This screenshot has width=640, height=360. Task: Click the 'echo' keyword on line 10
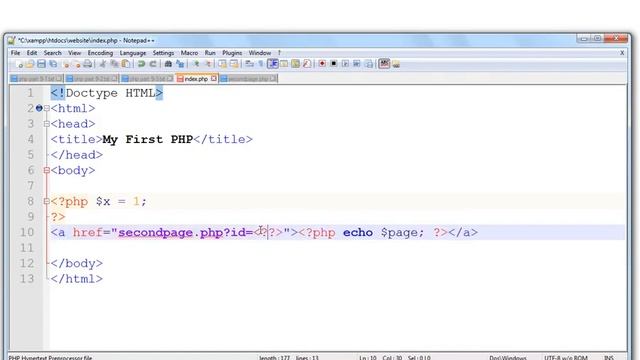(x=358, y=233)
